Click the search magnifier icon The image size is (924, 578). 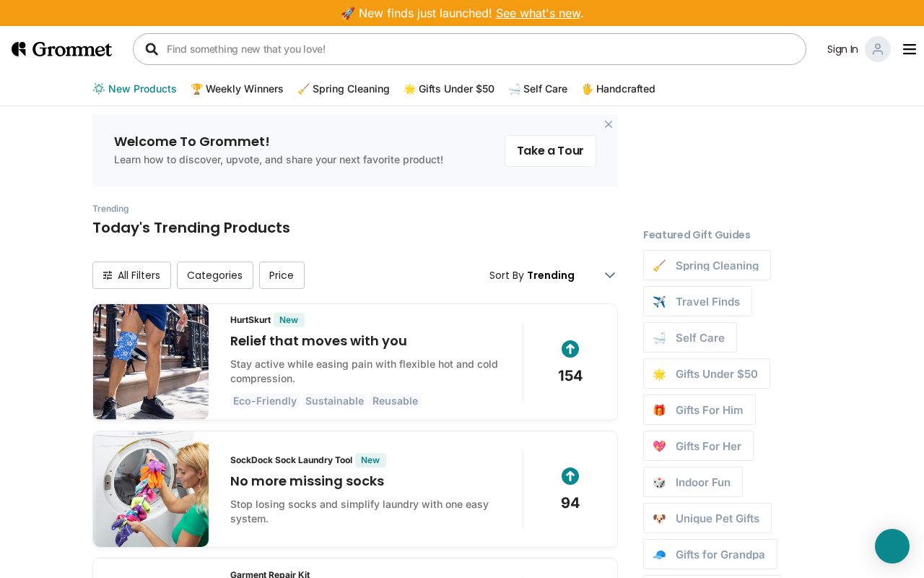(x=152, y=49)
